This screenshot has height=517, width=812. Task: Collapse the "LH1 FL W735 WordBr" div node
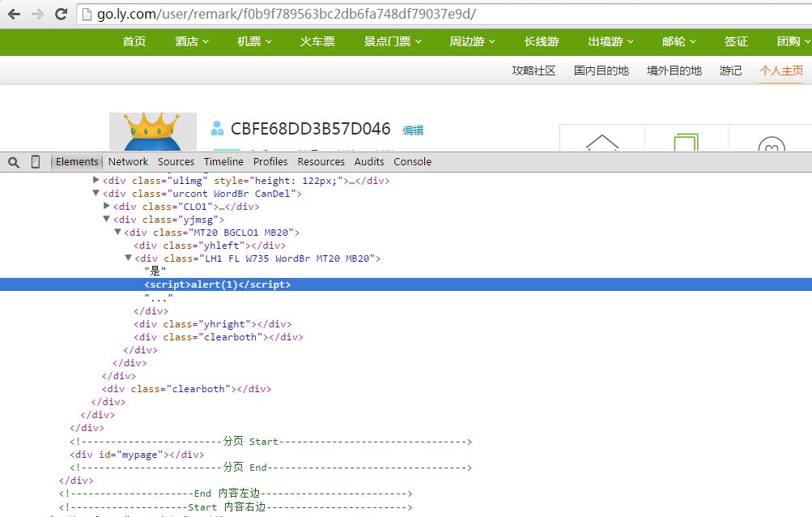128,258
